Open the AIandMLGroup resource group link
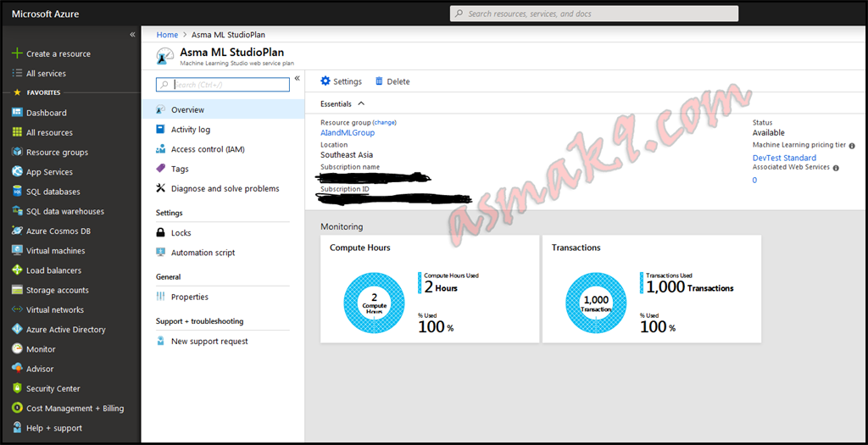Screen dimensions: 868x445 [348, 133]
